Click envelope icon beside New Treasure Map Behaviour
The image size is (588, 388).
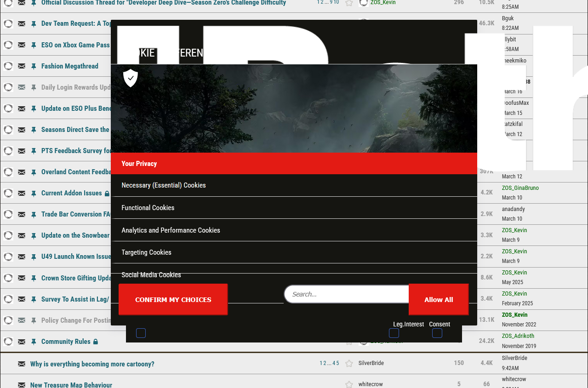[x=22, y=385]
